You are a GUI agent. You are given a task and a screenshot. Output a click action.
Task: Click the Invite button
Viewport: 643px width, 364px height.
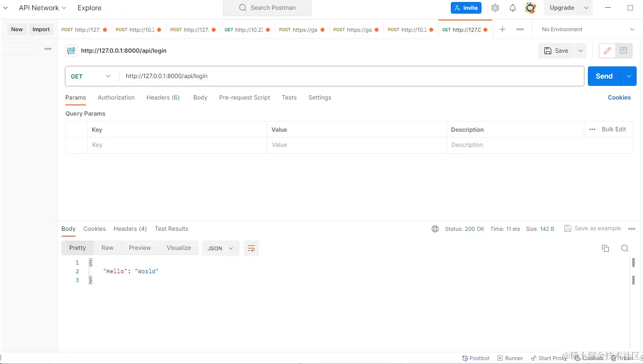(x=466, y=8)
